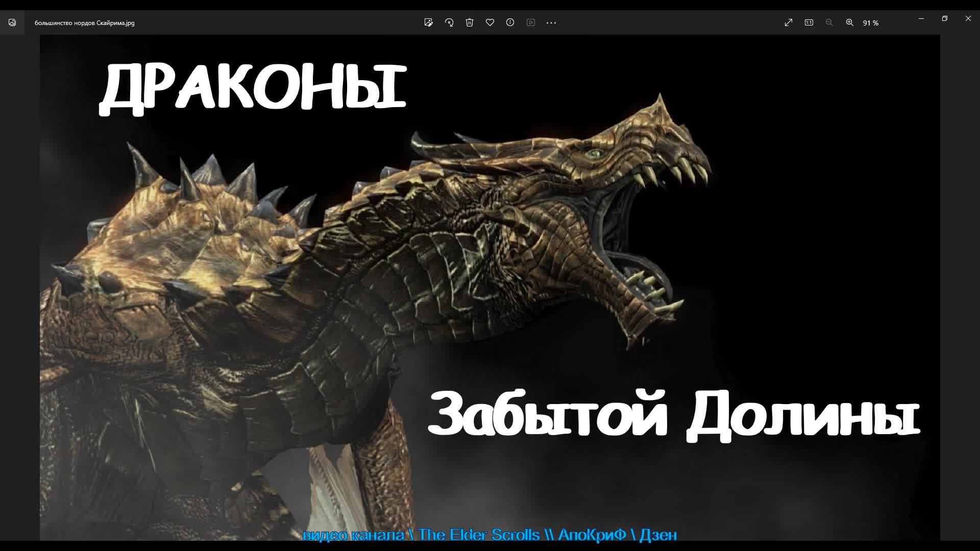Click the file name большинство нордов Скайрима.jpg
Image resolution: width=980 pixels, height=551 pixels.
pos(85,23)
